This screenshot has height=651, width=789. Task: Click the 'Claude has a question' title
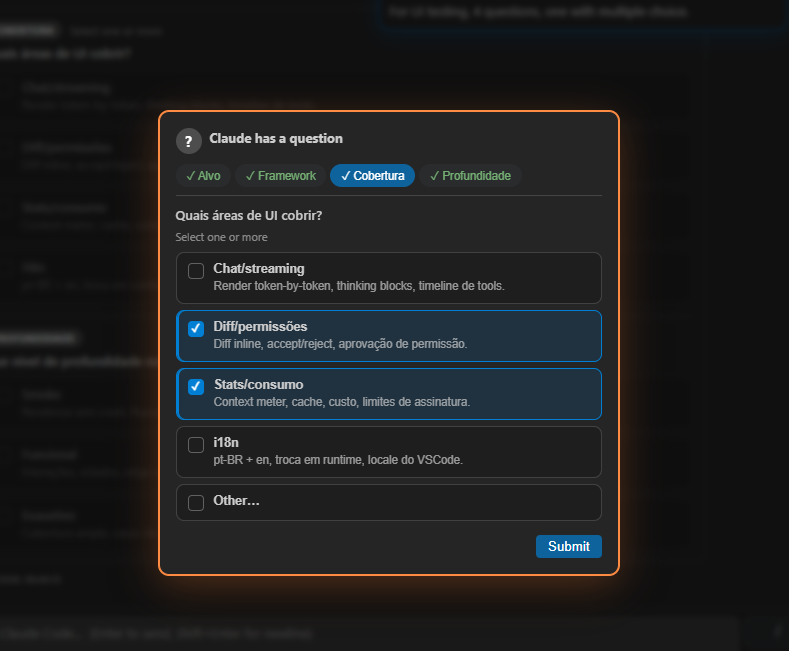(276, 138)
